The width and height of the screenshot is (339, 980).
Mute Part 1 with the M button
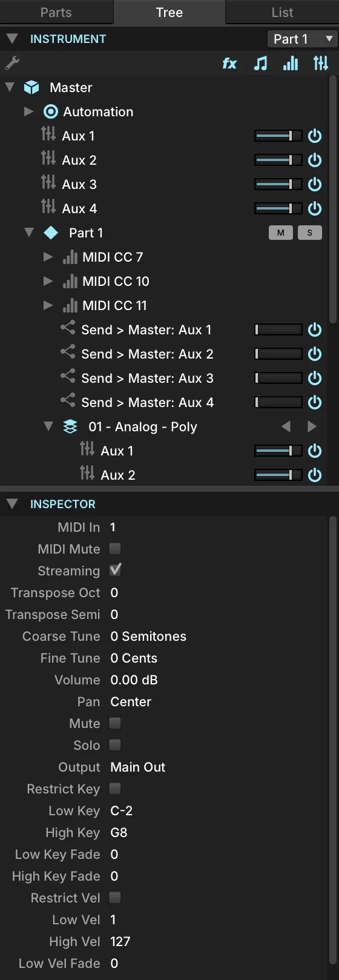281,233
